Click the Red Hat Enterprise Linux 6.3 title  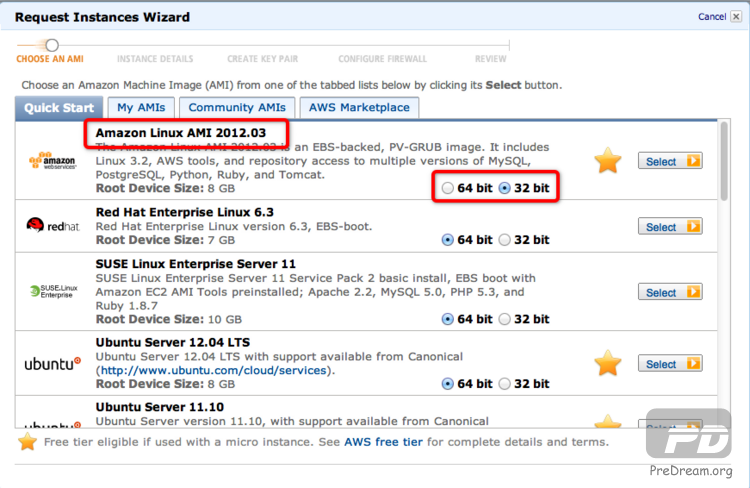point(184,212)
